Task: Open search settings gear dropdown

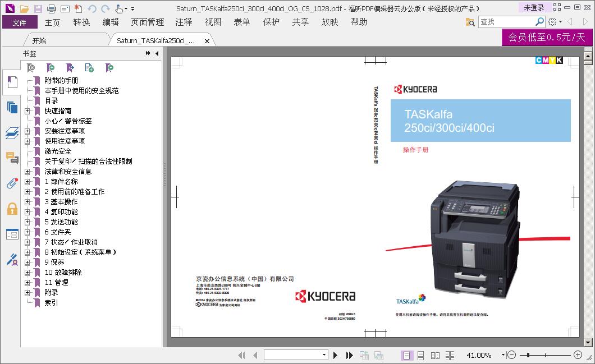Action: pos(555,22)
